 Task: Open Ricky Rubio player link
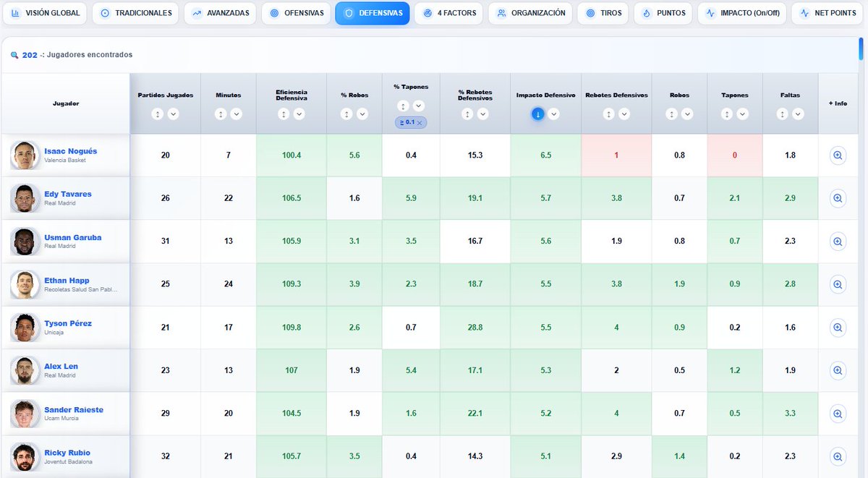point(66,453)
